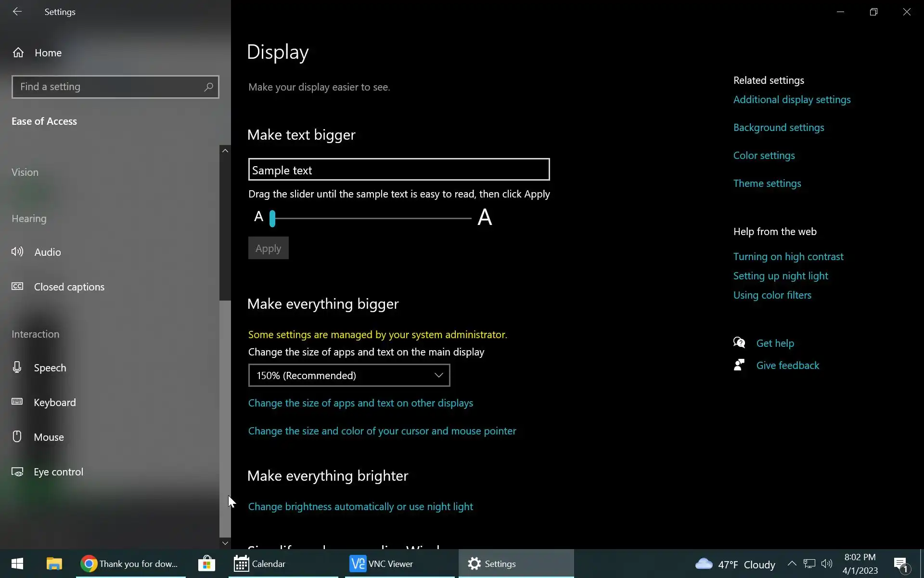The height and width of the screenshot is (578, 924).
Task: Select the Closed captions sidebar icon
Action: [17, 287]
